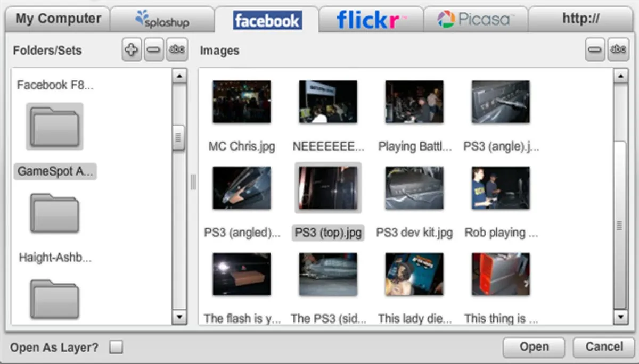This screenshot has width=639, height=364.
Task: Click the GameSpot A... folder label
Action: tap(56, 171)
